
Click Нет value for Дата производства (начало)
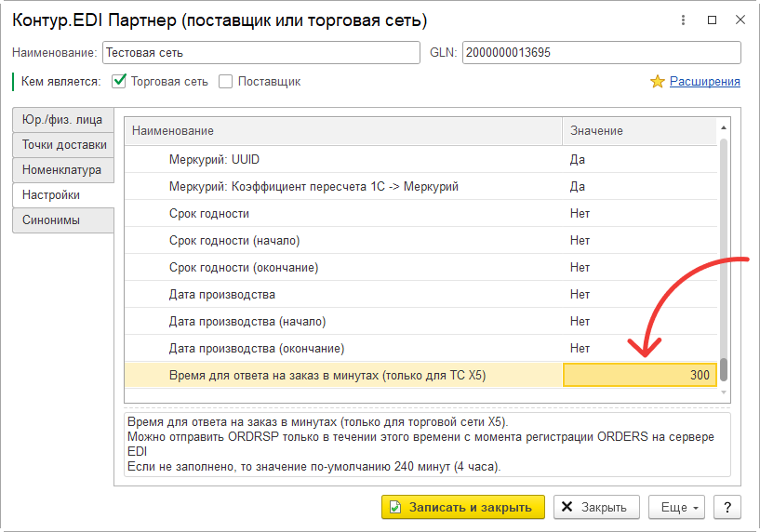tap(580, 322)
